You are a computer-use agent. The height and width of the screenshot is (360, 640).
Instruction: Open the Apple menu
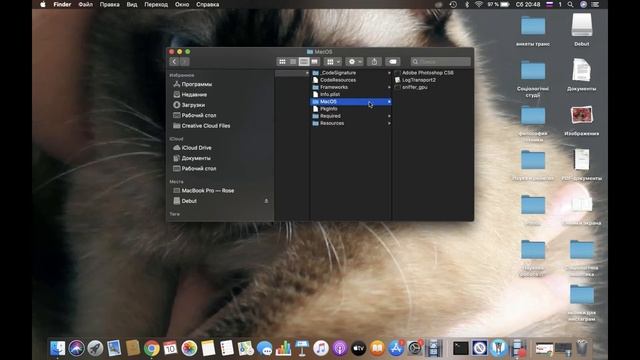[42, 4]
